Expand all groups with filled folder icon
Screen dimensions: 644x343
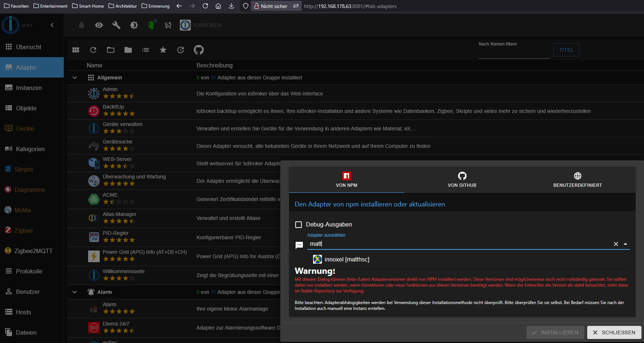(128, 50)
